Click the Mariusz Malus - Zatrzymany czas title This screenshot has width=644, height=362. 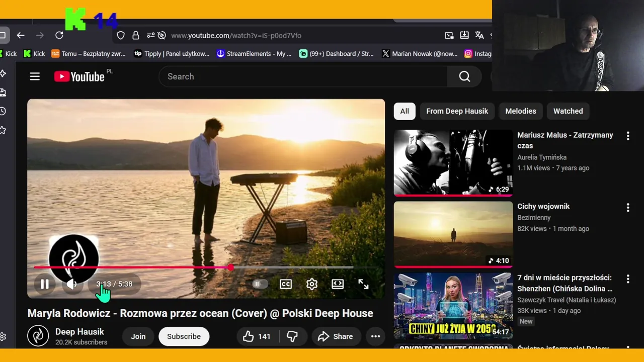pos(565,140)
